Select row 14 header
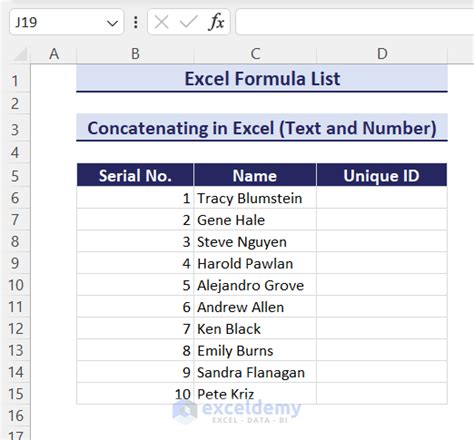This screenshot has width=474, height=440. point(15,372)
